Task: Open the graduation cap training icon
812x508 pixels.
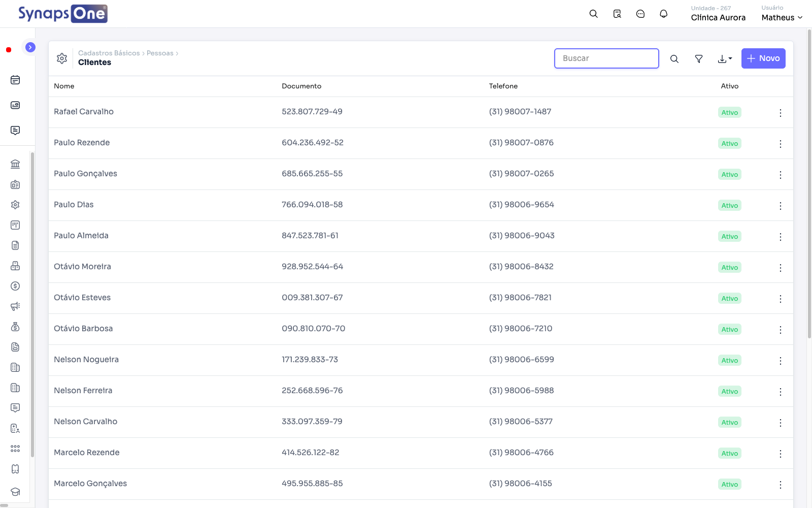Action: 15,492
